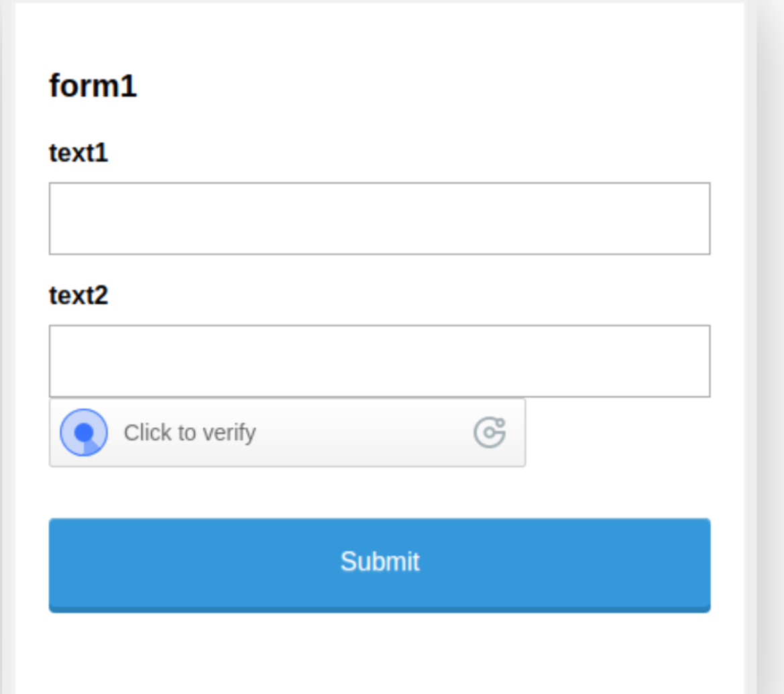784x694 pixels.
Task: Click the gray swirl icon in the captcha
Action: coord(490,432)
